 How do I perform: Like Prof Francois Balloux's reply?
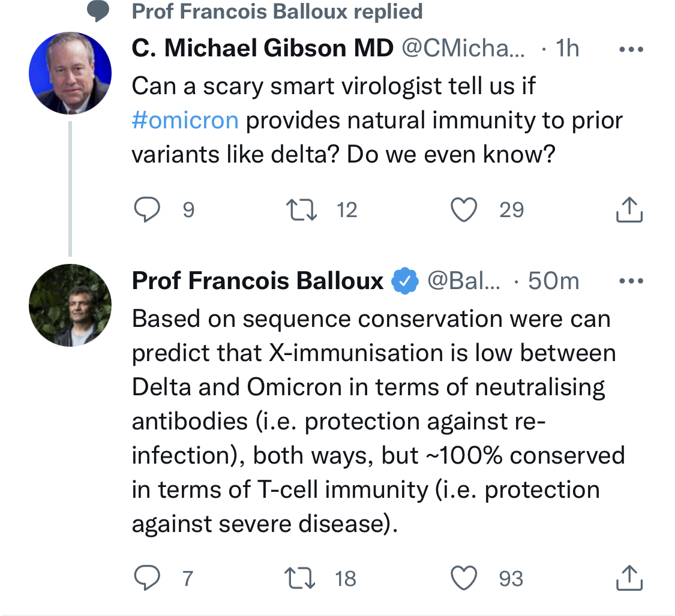click(x=463, y=578)
